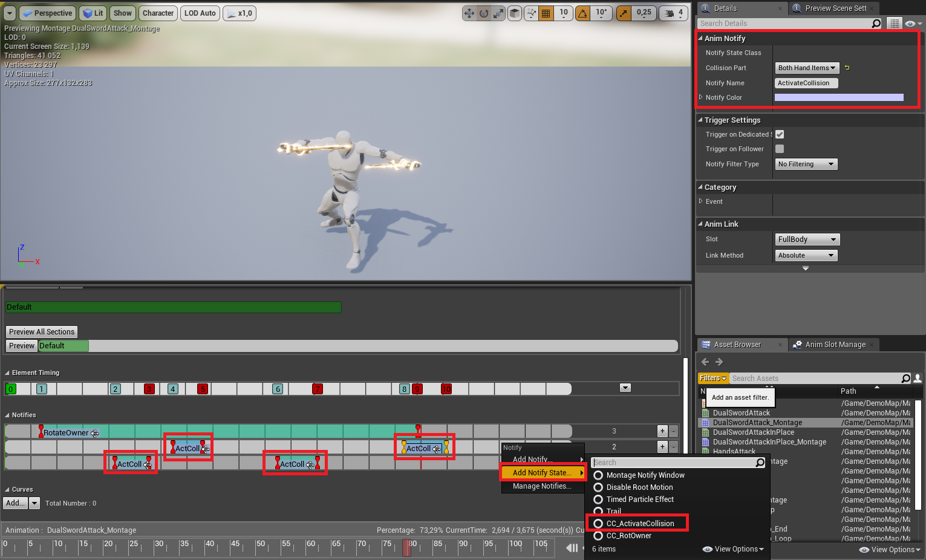Screen dimensions: 926x560
Task: Enable Trigger on Follower checkbox
Action: tap(780, 149)
